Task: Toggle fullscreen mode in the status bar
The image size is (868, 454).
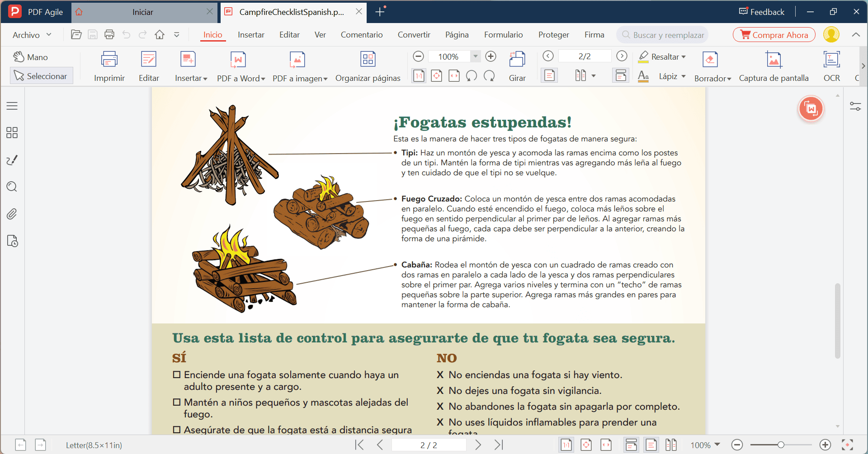Action: (846, 445)
